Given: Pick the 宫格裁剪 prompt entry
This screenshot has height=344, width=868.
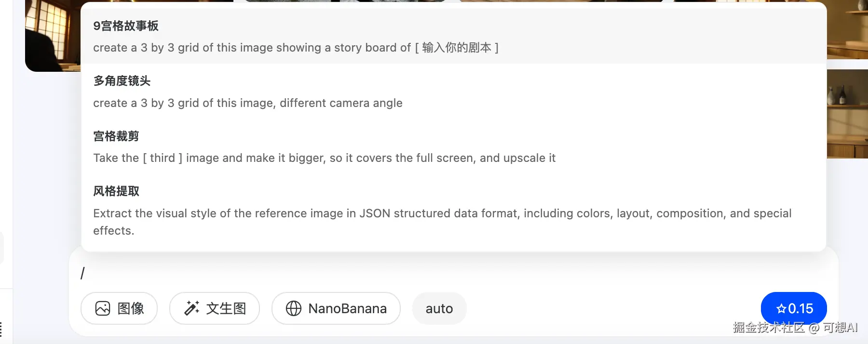Looking at the screenshot, I should [x=453, y=146].
